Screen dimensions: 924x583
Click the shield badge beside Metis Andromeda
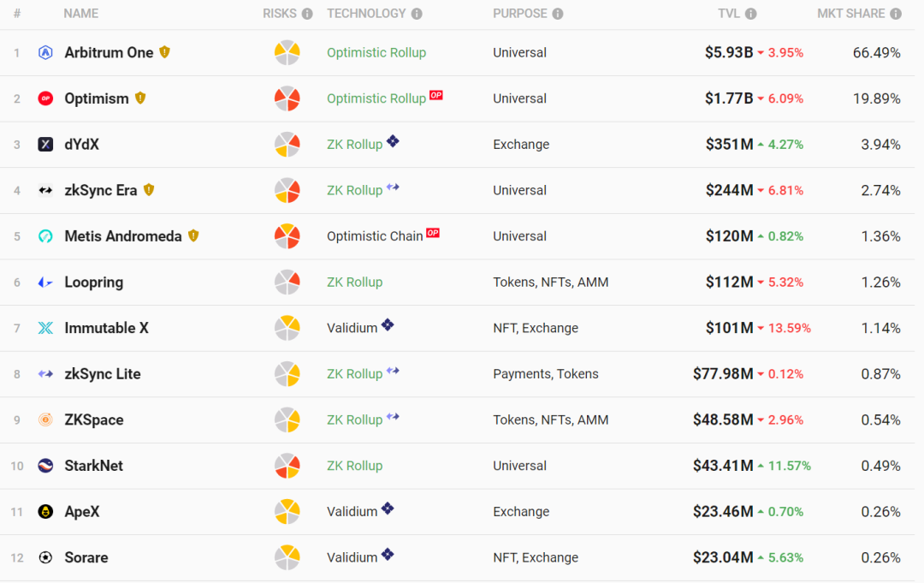click(193, 235)
